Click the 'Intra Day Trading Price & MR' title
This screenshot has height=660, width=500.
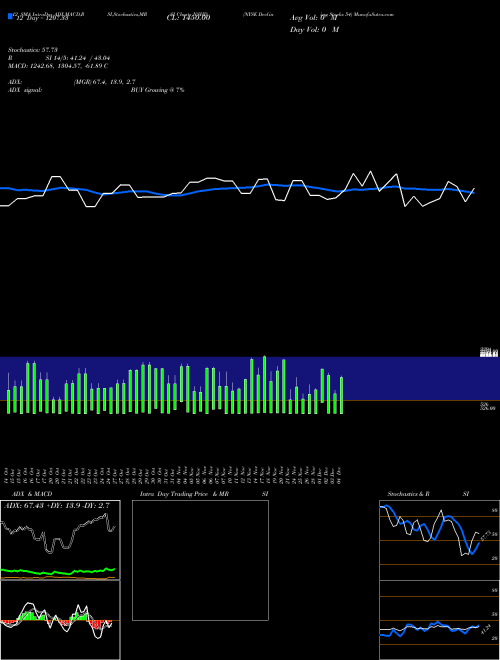tap(184, 494)
